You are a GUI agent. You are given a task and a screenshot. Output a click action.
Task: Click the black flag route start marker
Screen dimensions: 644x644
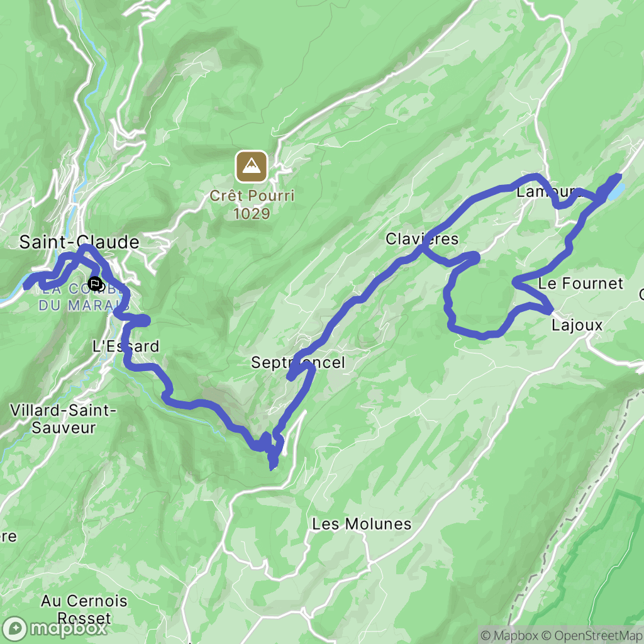tap(96, 284)
